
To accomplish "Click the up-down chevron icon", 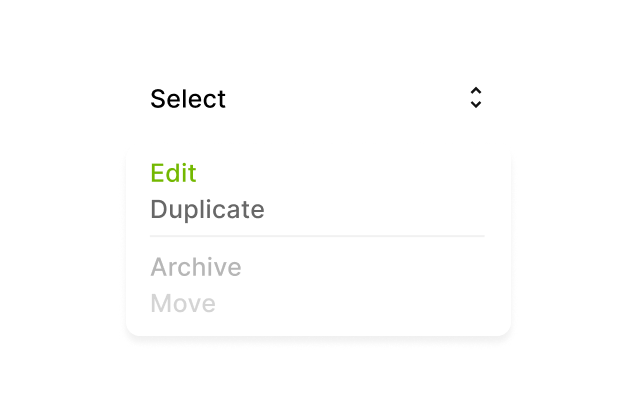I will (x=476, y=98).
